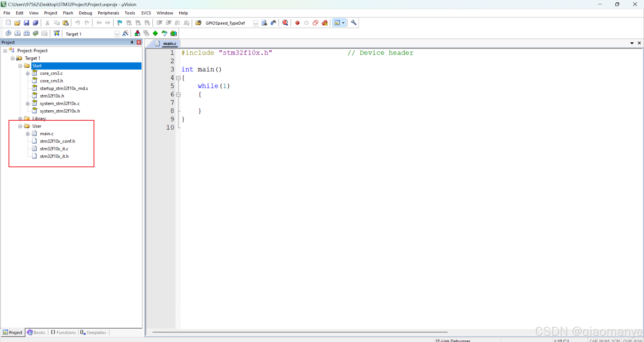Insert a breakpoint with red dot icon
644x342 pixels.
pyautogui.click(x=297, y=23)
